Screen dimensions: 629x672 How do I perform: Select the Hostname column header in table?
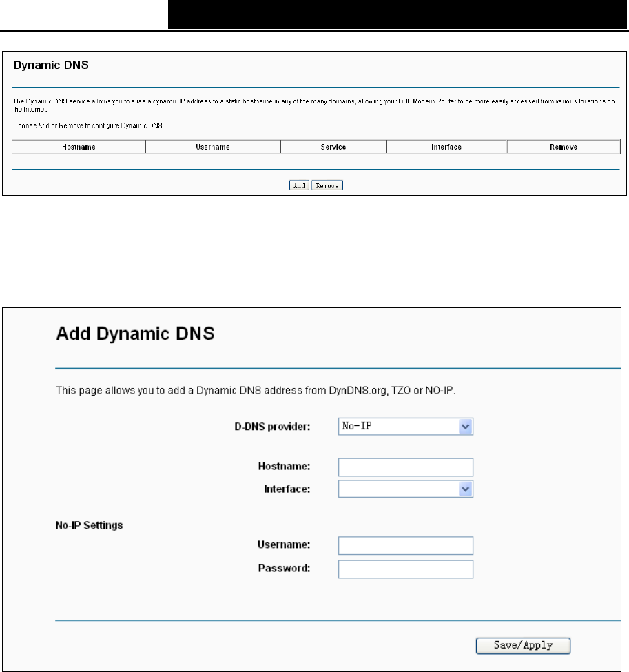coord(79,147)
